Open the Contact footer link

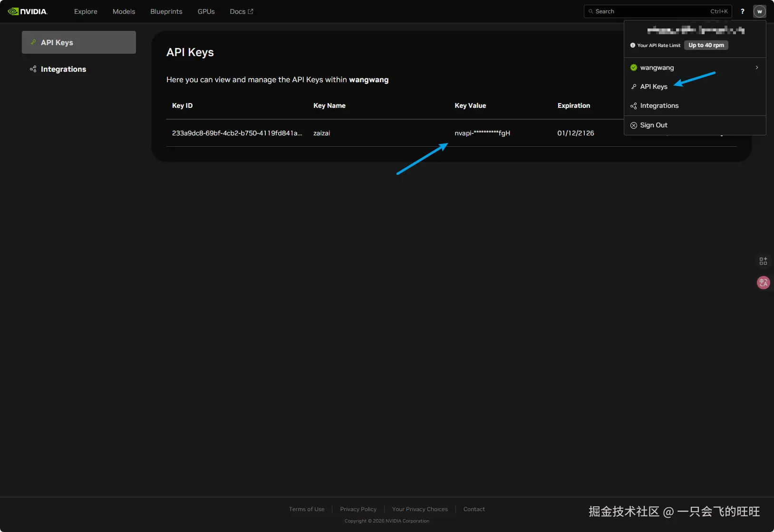click(x=474, y=509)
